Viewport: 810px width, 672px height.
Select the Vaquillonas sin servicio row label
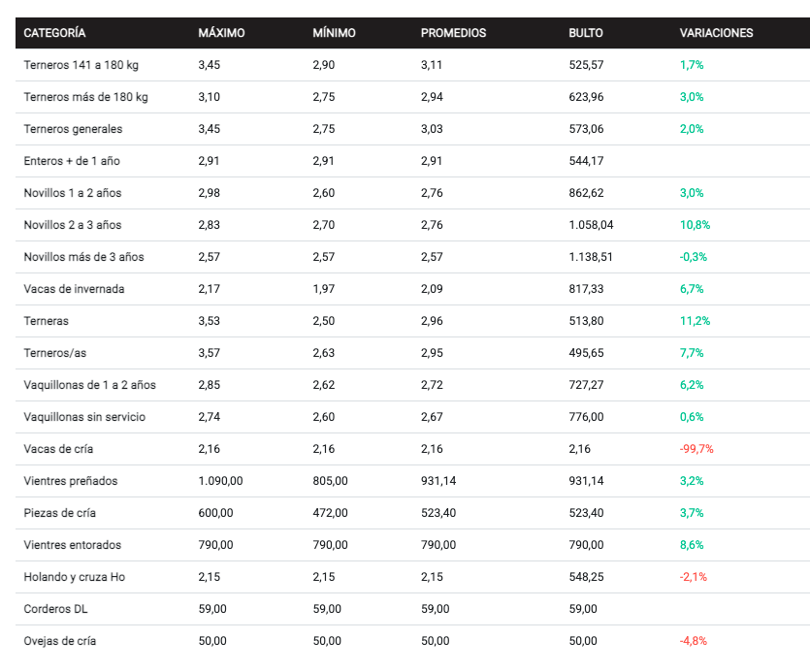tap(83, 417)
